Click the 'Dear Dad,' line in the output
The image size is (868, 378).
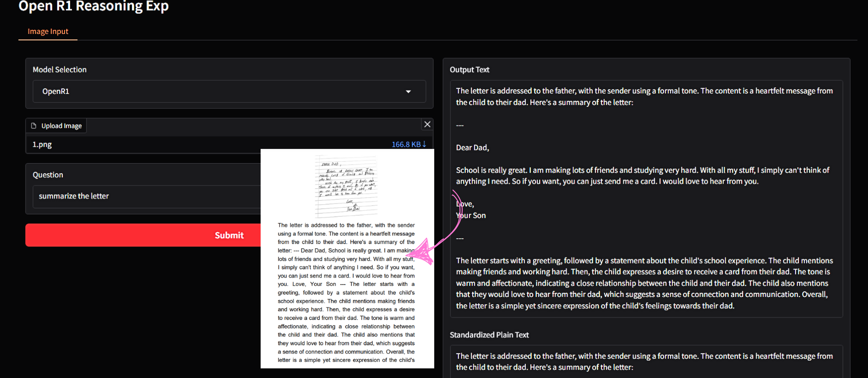[x=472, y=148]
